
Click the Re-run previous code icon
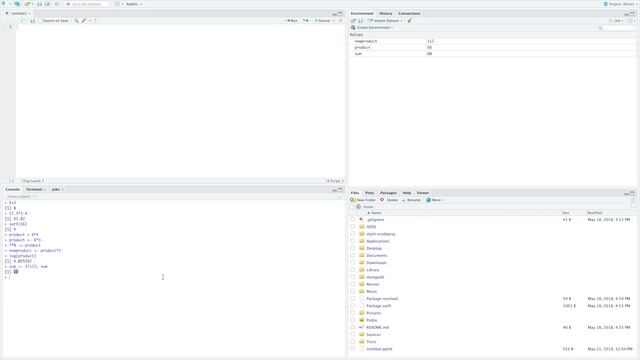(305, 20)
